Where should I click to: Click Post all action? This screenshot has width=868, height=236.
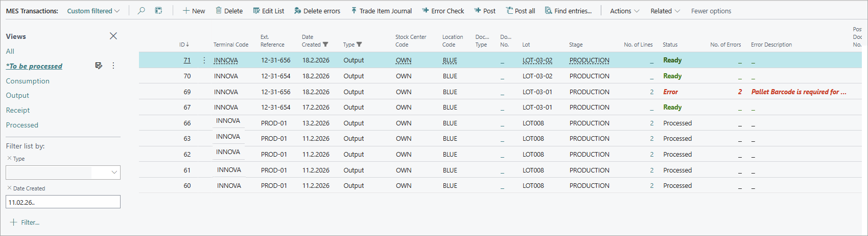point(521,11)
